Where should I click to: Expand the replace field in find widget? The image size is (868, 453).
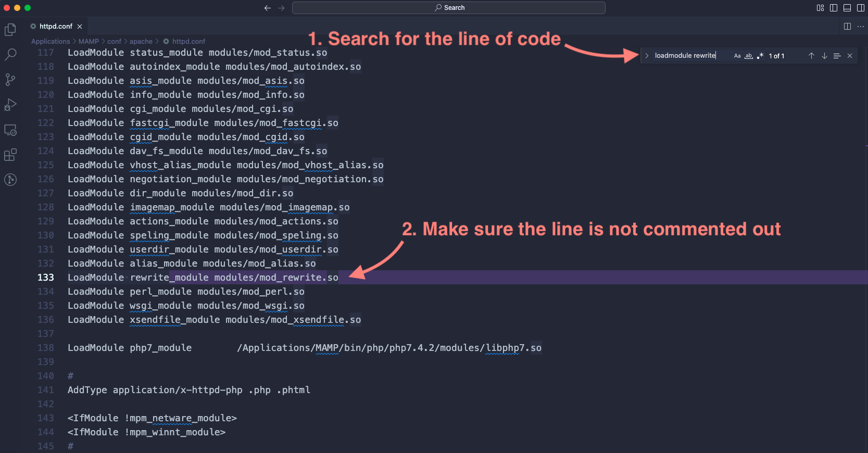(647, 56)
